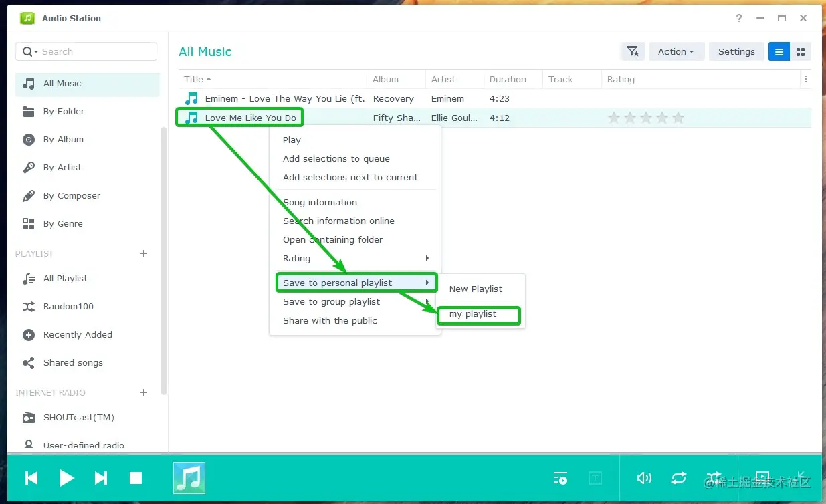Sort songs by the Title column
Screen dimensions: 826x504
[273, 79]
